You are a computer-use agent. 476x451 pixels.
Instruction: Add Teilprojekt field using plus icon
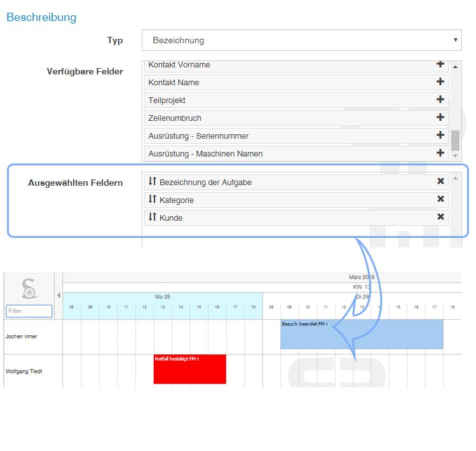point(440,100)
